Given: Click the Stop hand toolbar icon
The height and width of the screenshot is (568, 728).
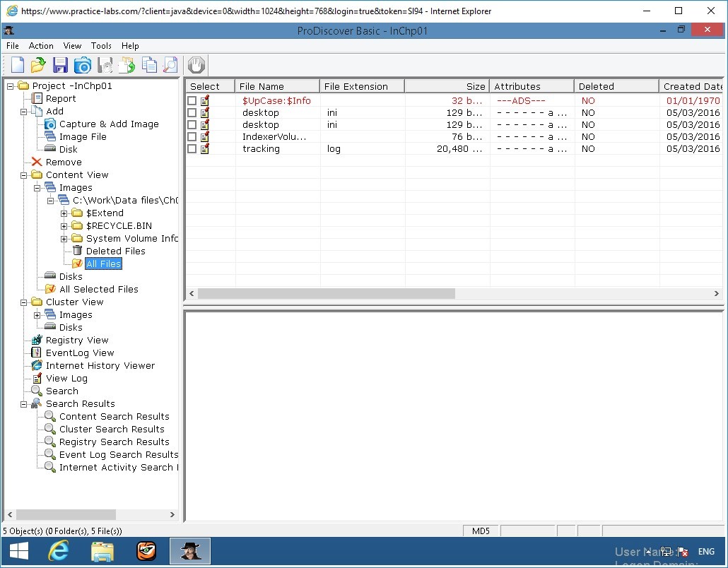Looking at the screenshot, I should (196, 65).
